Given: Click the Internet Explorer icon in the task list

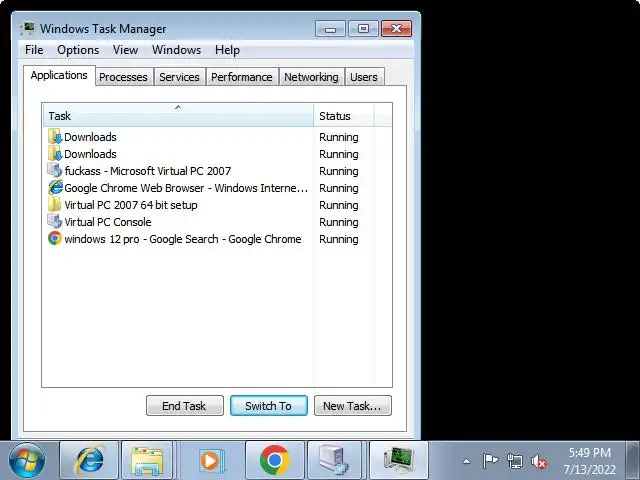Looking at the screenshot, I should click(x=56, y=187).
